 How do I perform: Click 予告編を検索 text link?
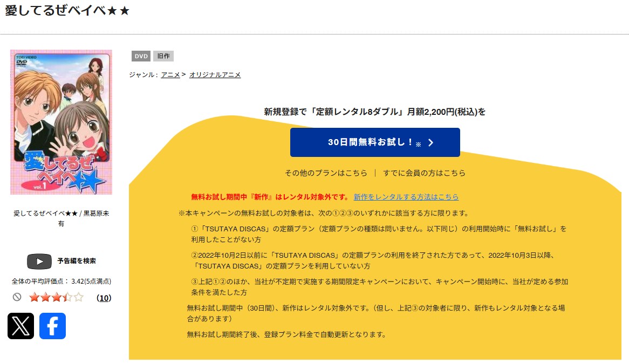tap(77, 261)
